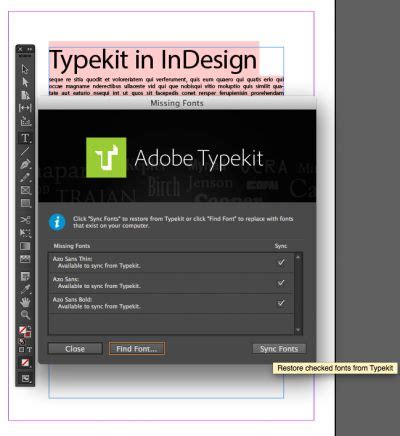Click the missing fonts list scrollbar

(298, 294)
